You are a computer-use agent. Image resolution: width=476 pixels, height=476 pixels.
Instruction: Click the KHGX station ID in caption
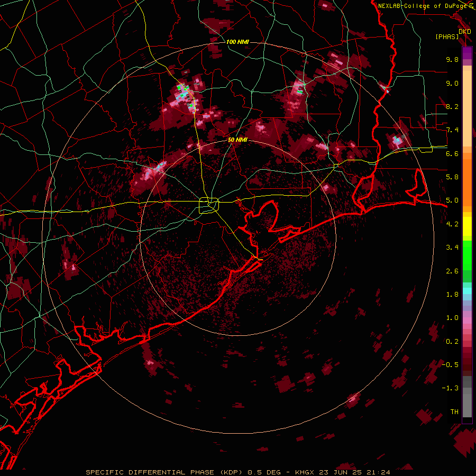[305, 472]
